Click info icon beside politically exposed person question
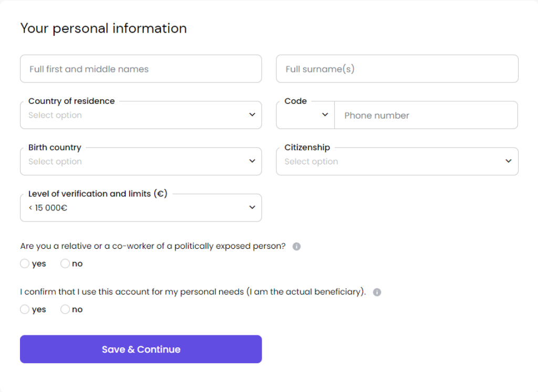The image size is (538, 392). click(296, 246)
